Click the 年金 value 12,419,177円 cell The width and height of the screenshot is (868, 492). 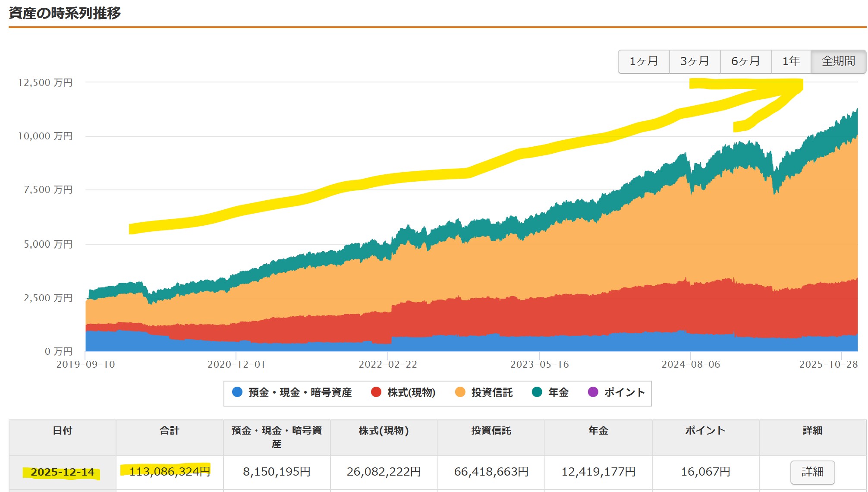598,472
